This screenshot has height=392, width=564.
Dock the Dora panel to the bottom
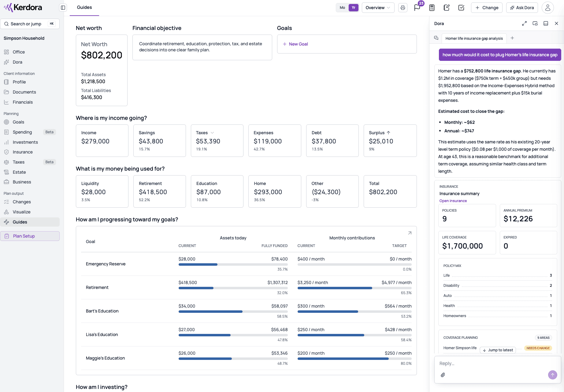[x=546, y=24]
